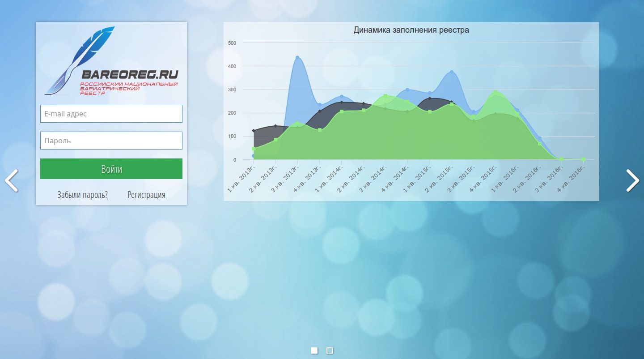Focus the E-mail адрес input field
Image resolution: width=644 pixels, height=359 pixels.
tap(111, 114)
